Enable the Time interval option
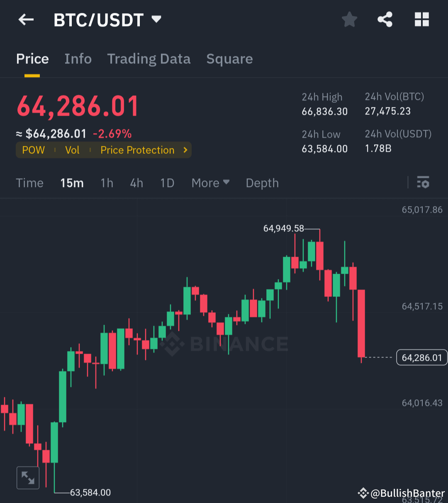This screenshot has width=448, height=503. point(29,182)
